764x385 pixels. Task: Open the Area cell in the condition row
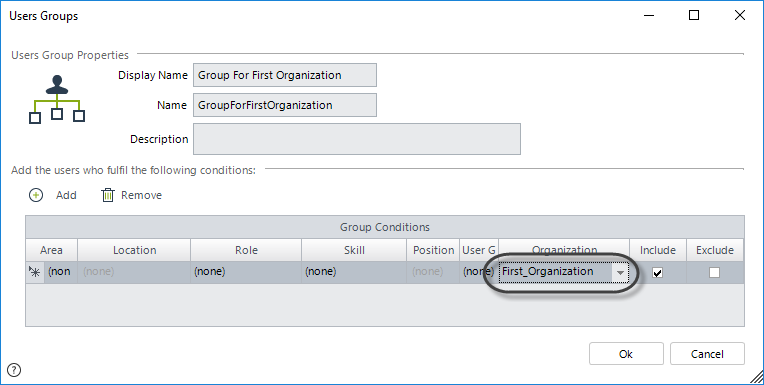pos(60,272)
